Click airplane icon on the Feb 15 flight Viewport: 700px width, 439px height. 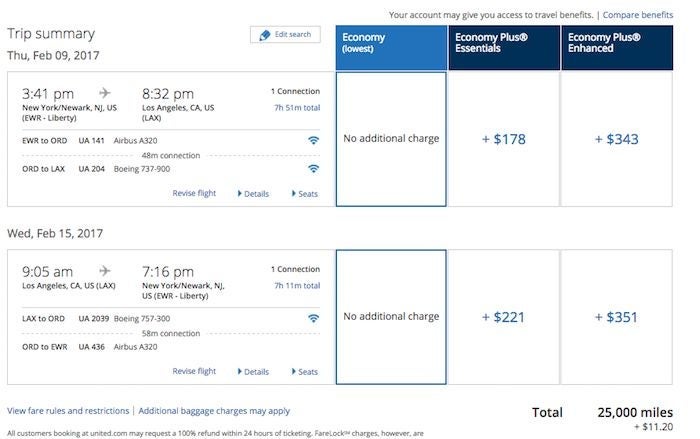(105, 270)
